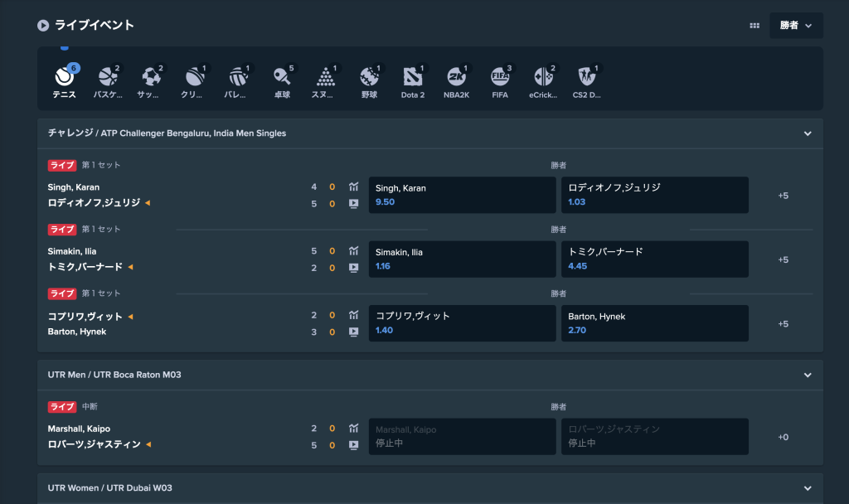Open the 勝者 market dropdown

pos(796,26)
